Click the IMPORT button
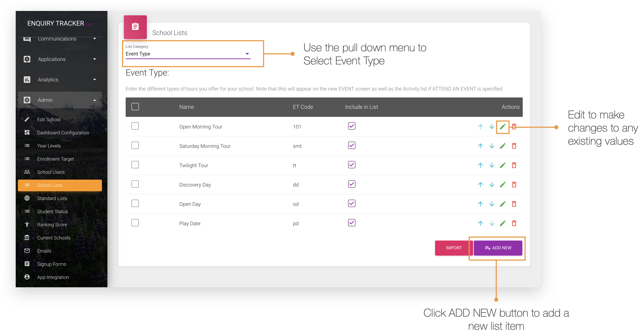The width and height of the screenshot is (644, 334). click(454, 248)
